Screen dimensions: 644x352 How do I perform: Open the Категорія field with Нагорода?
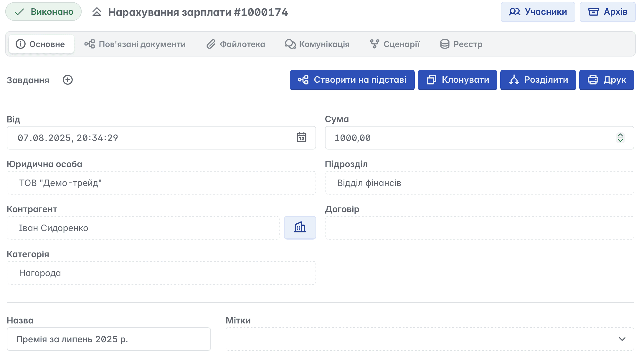[x=161, y=273]
